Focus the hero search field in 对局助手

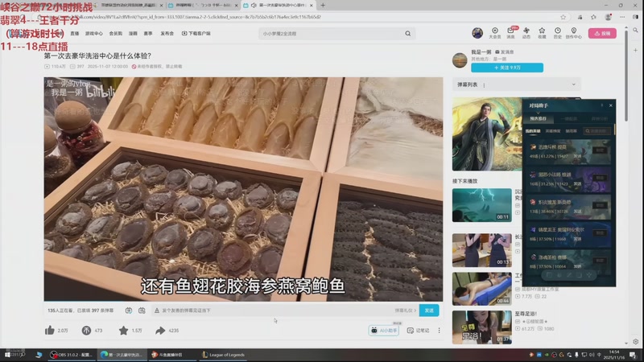[597, 131]
